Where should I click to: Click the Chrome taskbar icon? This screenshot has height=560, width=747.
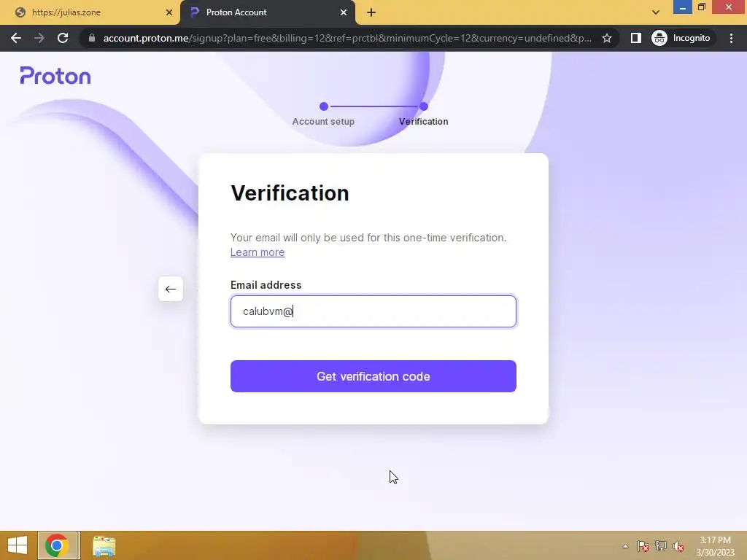[58, 545]
